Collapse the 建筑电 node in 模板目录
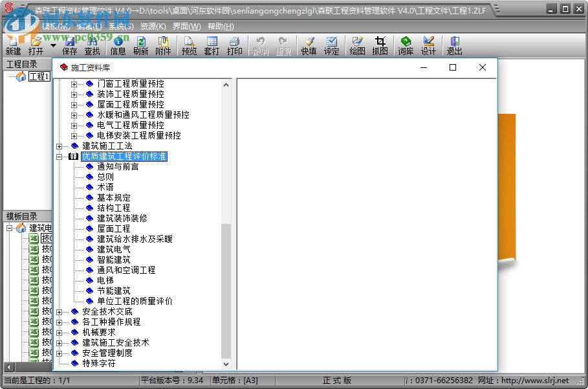The width and height of the screenshot is (588, 389). (x=9, y=228)
